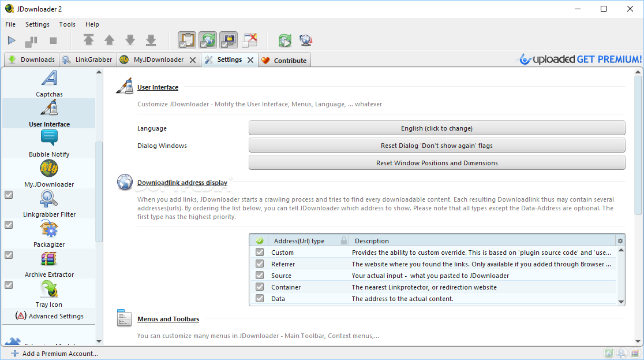Viewport: 644px width, 360px height.
Task: Click the main settings panel scrollbar thumb
Action: 638,145
